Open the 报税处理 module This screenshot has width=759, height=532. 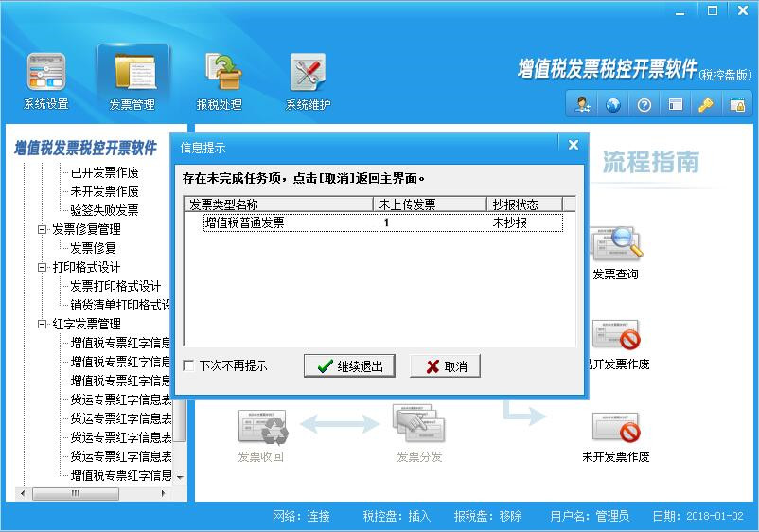click(x=219, y=81)
